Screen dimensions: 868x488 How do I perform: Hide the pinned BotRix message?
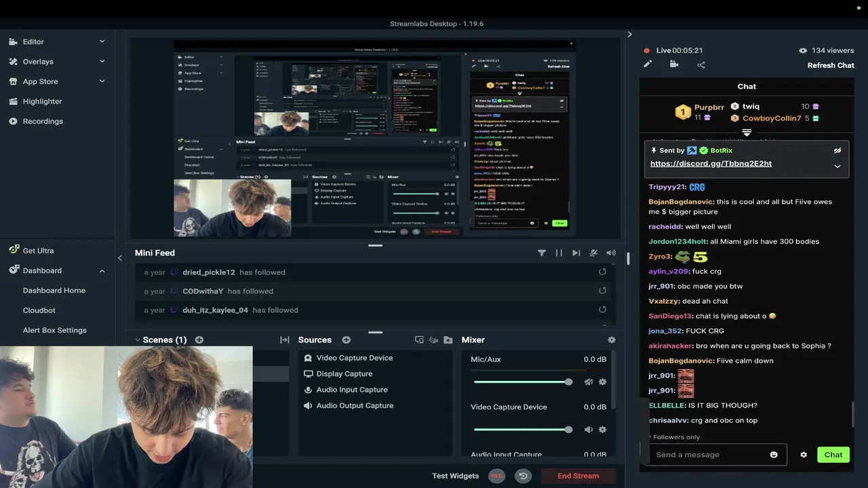pos(837,150)
